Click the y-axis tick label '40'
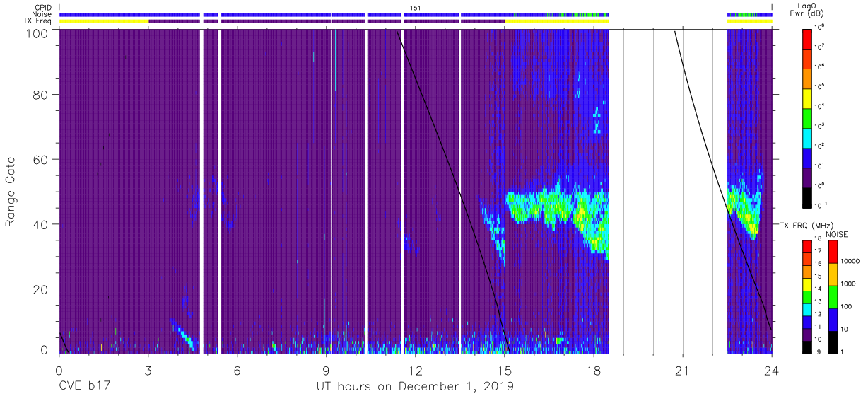The image size is (868, 401). (40, 224)
